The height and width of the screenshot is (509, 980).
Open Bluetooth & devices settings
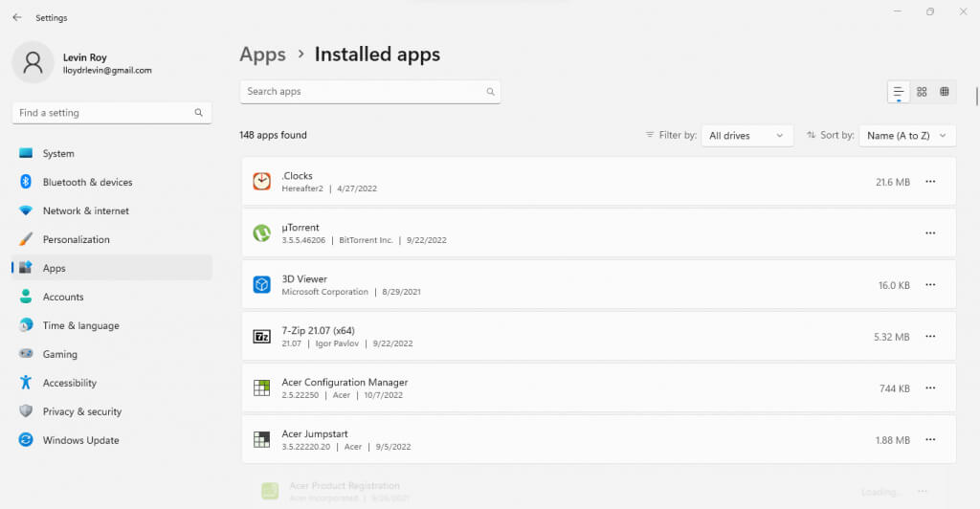[87, 182]
